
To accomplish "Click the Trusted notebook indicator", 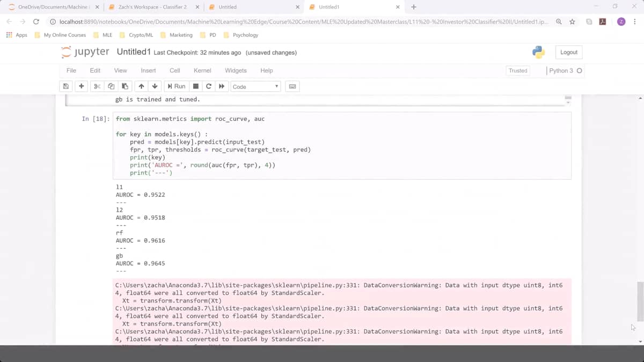I will [x=518, y=71].
